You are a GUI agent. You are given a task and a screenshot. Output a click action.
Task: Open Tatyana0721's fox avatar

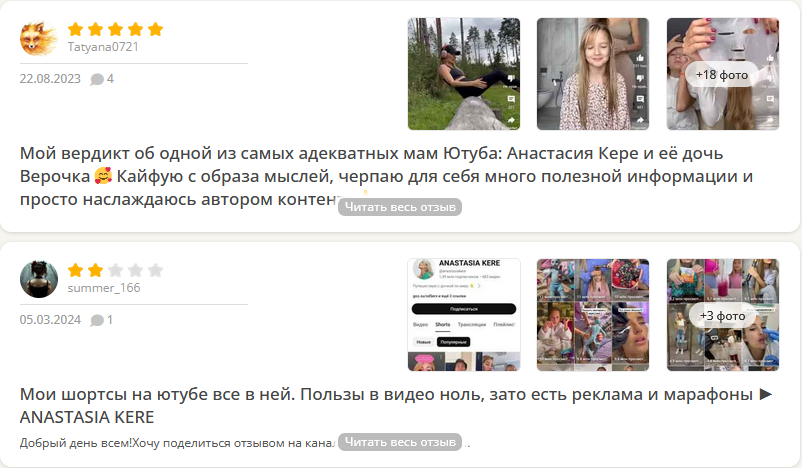point(38,38)
